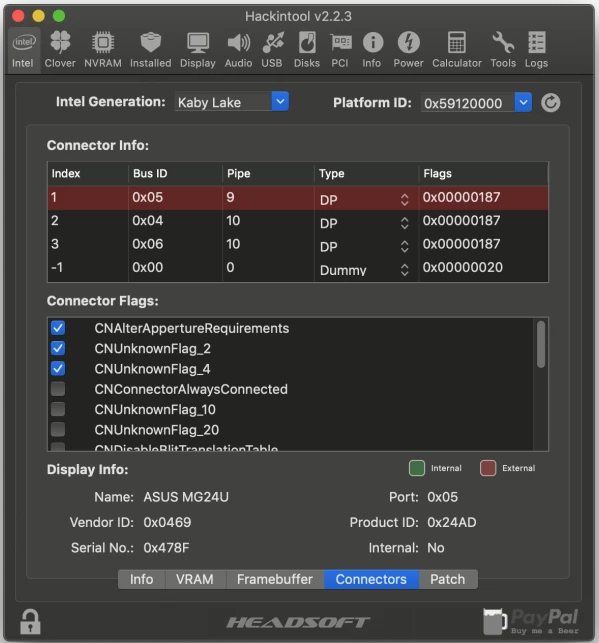Open the Power toolbar section
599x643 pixels.
(408, 50)
